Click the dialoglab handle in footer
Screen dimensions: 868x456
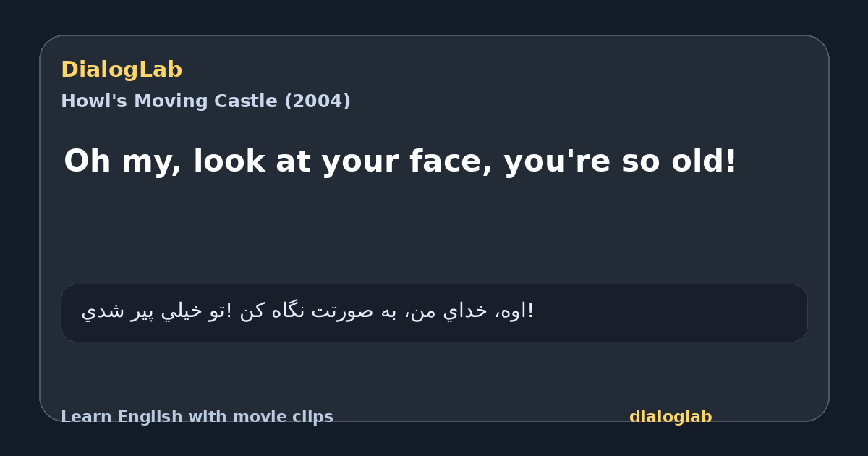coord(671,417)
